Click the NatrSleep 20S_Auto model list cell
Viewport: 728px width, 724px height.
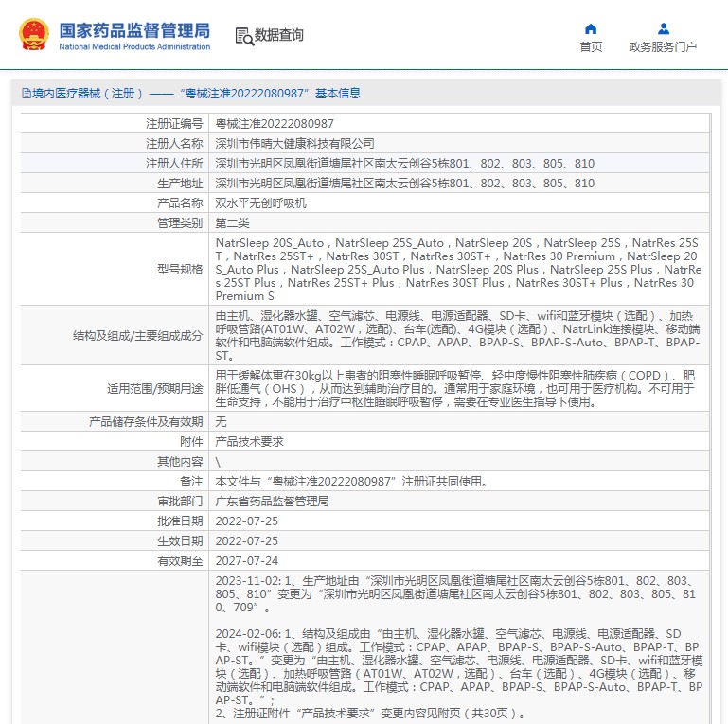(x=459, y=269)
